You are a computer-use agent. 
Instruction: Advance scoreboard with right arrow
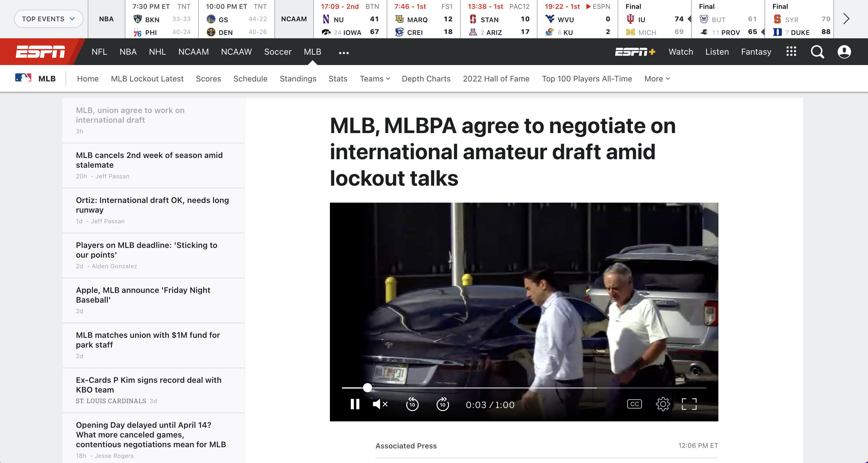click(x=846, y=19)
